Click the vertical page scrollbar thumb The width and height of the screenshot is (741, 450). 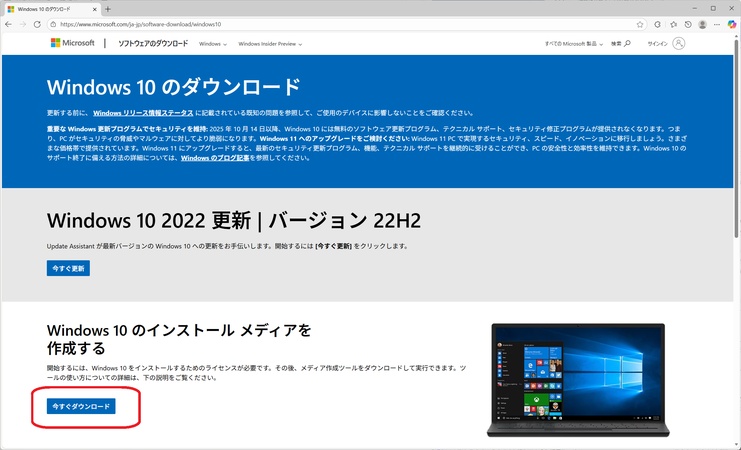[736, 137]
